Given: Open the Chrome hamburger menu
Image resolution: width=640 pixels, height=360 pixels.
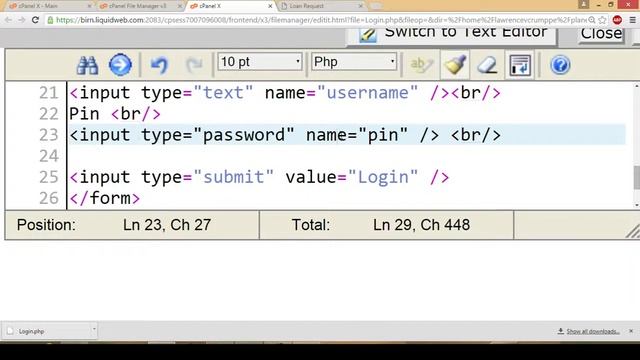Looking at the screenshot, I should tap(632, 20).
